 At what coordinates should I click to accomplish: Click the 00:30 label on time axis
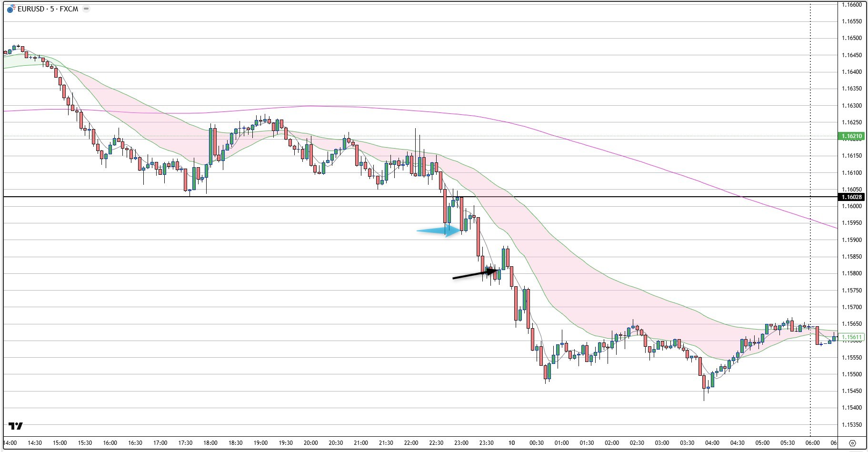pyautogui.click(x=537, y=443)
